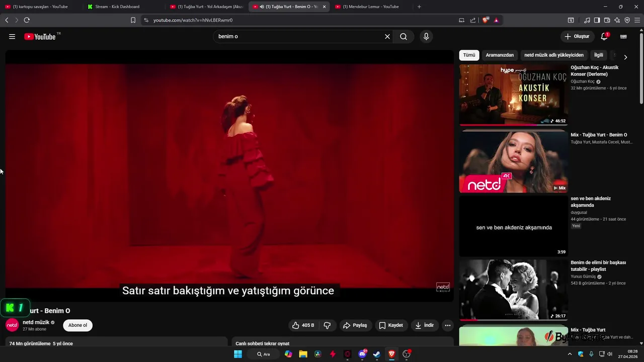Open the Brave playlist music note icon
Image resolution: width=644 pixels, height=362 pixels.
[587, 20]
